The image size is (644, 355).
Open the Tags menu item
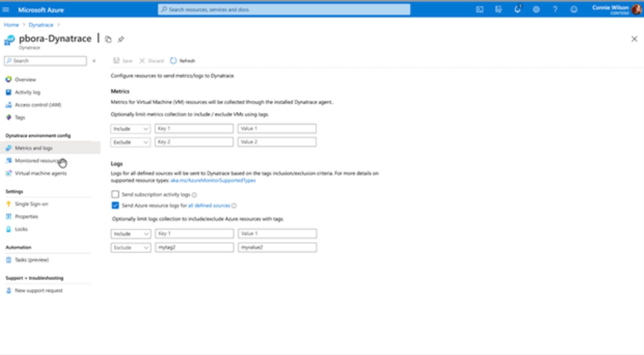pos(20,117)
